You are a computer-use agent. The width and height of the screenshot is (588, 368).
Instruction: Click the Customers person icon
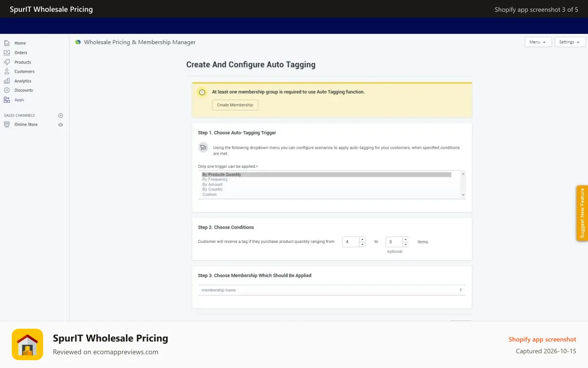(x=7, y=72)
